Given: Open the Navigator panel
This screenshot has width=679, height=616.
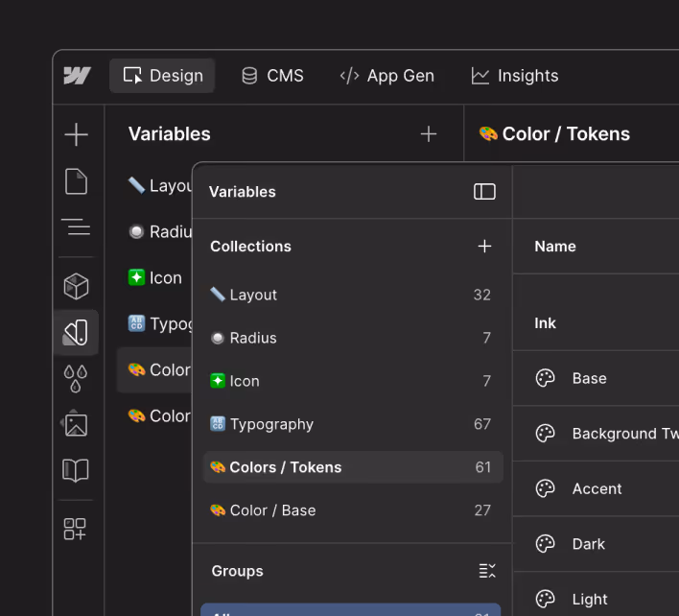Looking at the screenshot, I should 76,227.
